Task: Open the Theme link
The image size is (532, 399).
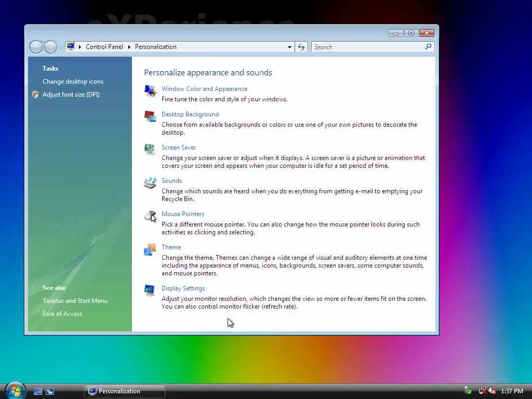Action: point(171,247)
